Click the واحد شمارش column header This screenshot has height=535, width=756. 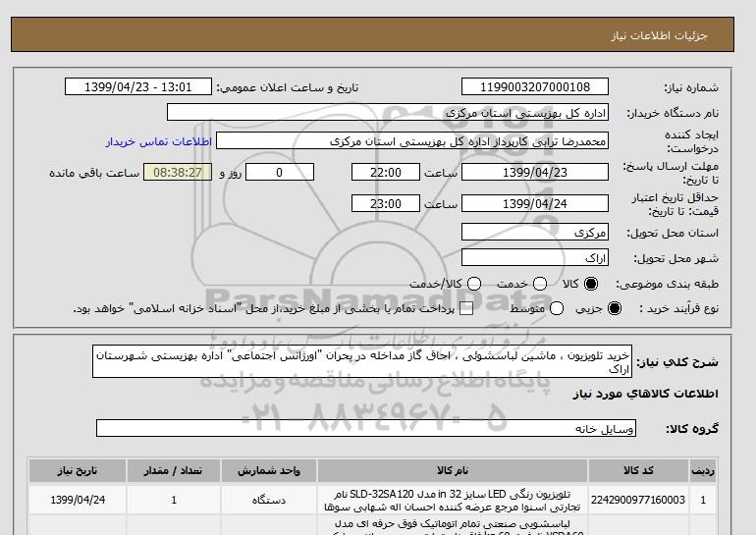tap(269, 470)
